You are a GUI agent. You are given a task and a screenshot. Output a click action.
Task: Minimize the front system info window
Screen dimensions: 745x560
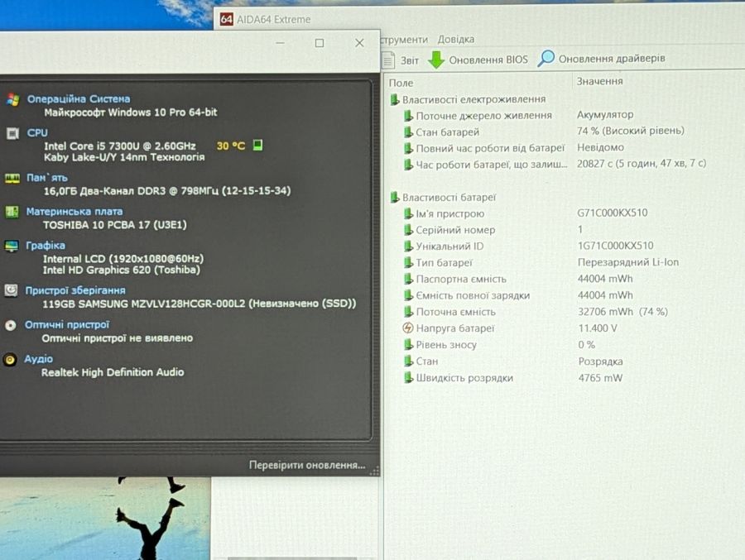[281, 43]
